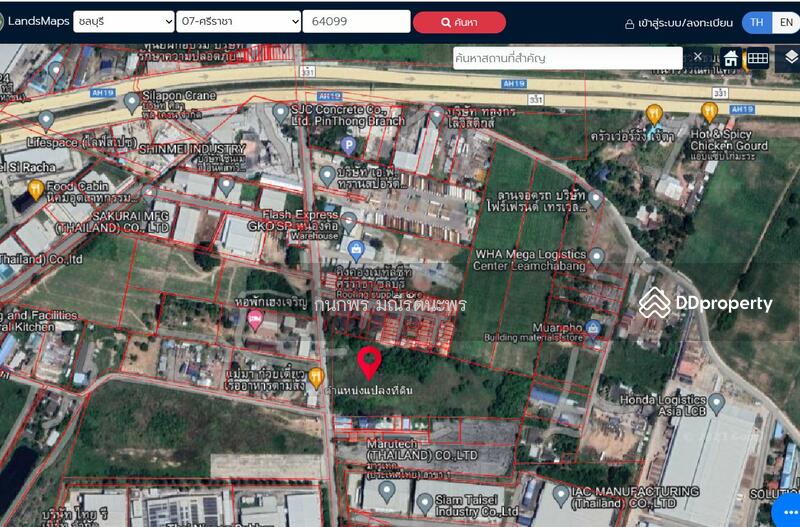Open the province dropdown showing ชลบุรี

coord(124,22)
